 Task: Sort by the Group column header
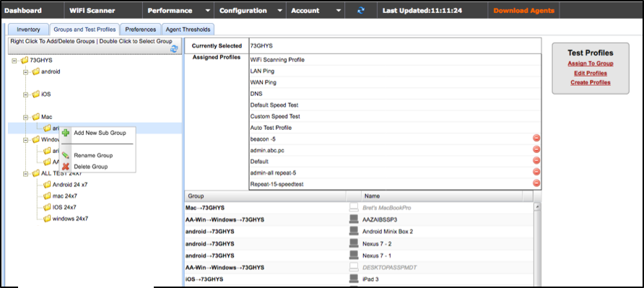tap(265, 196)
